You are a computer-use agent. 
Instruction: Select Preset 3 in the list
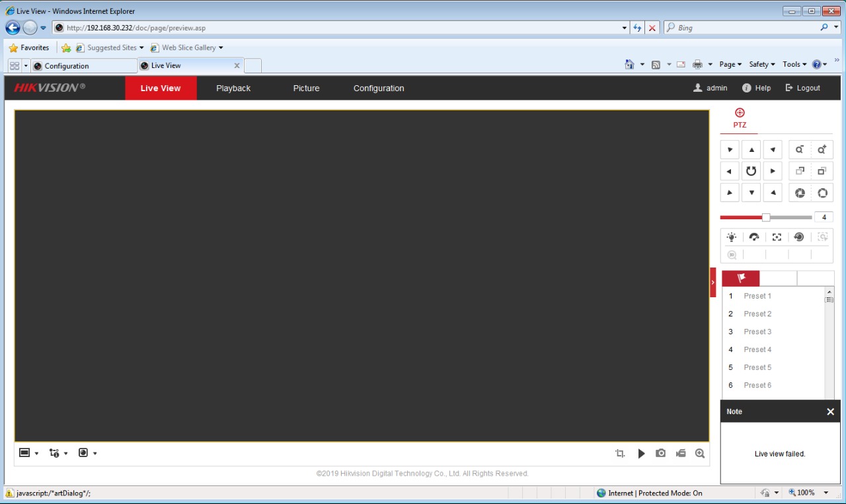tap(757, 332)
